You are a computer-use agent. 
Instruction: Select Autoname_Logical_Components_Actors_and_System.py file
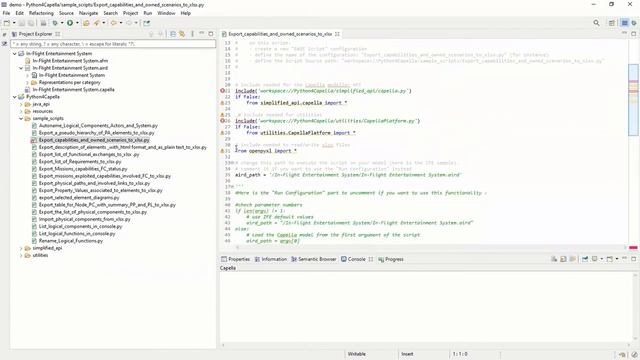(x=98, y=126)
